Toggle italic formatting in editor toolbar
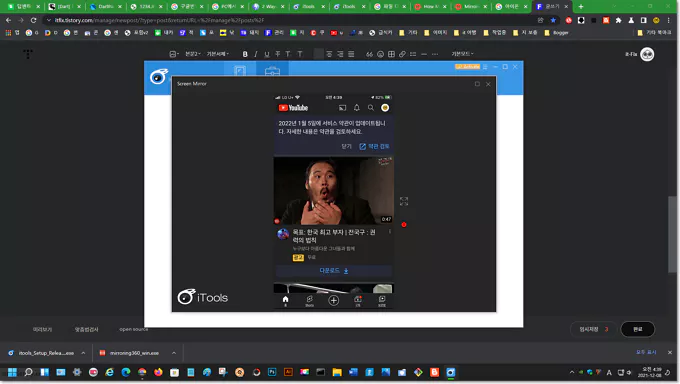 (x=256, y=54)
